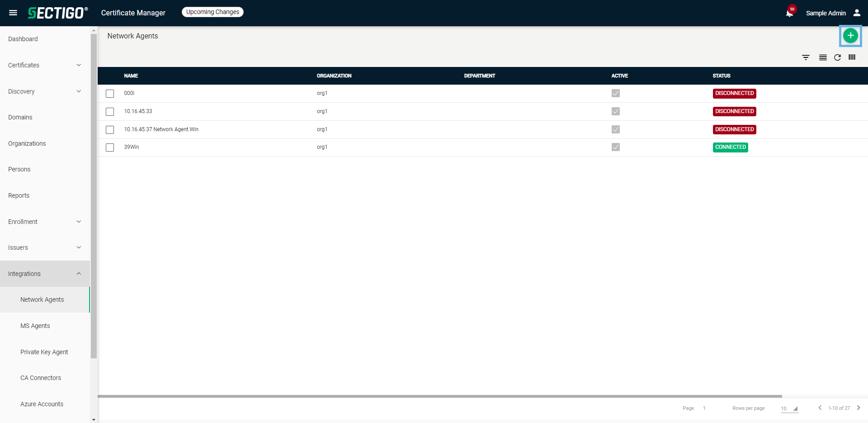Image resolution: width=868 pixels, height=423 pixels.
Task: Click the sidebar vertical scrollbar
Action: pyautogui.click(x=94, y=195)
